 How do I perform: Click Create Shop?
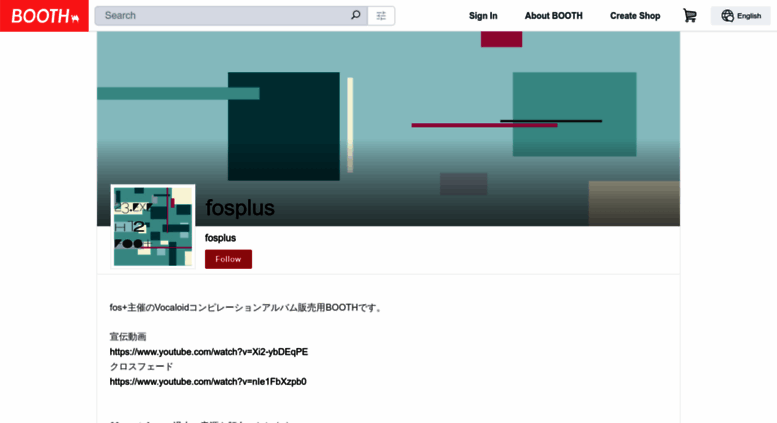point(635,16)
